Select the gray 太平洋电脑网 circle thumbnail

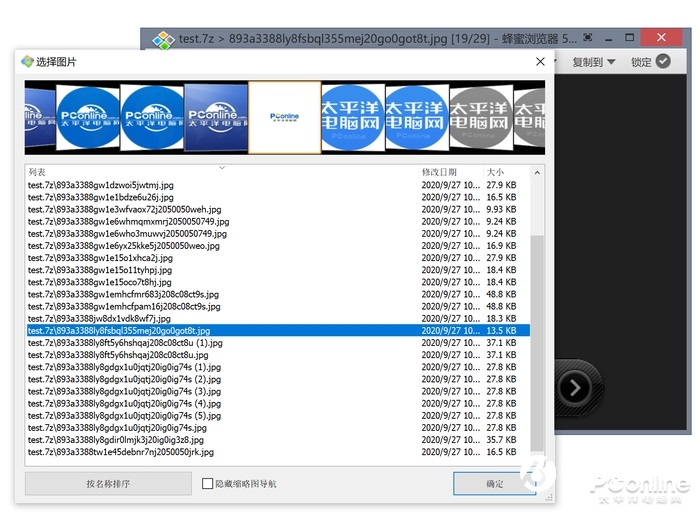tap(480, 117)
